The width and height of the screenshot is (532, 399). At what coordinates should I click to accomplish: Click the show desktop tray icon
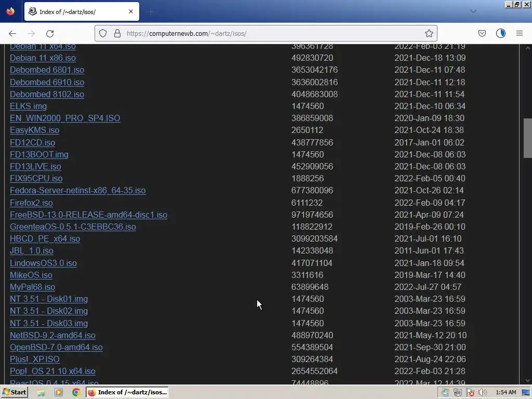526,393
